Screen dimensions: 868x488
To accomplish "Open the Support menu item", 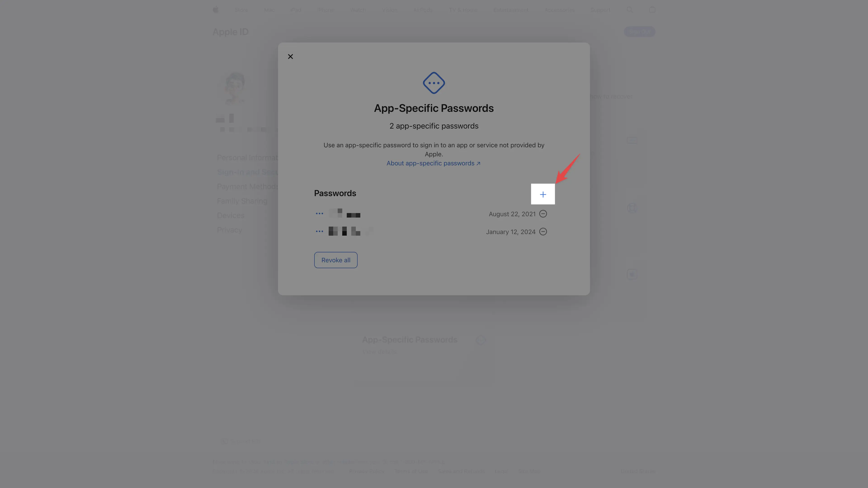I will tap(600, 10).
